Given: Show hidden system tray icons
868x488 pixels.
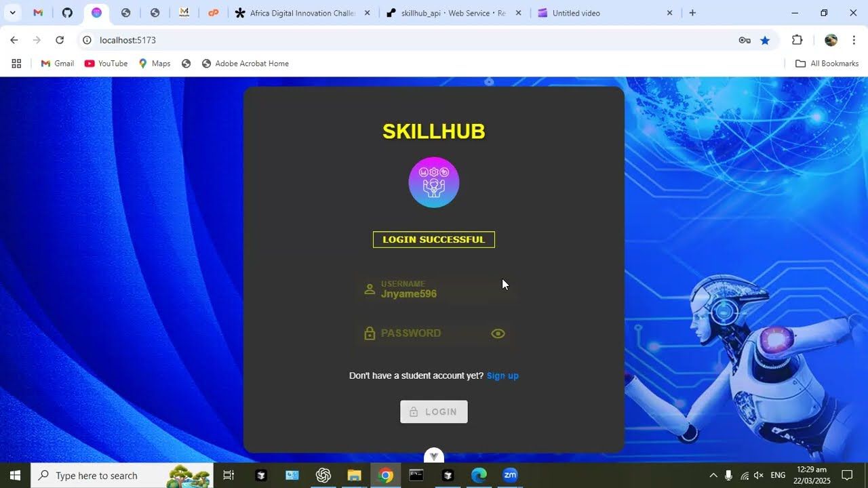Looking at the screenshot, I should [x=713, y=475].
